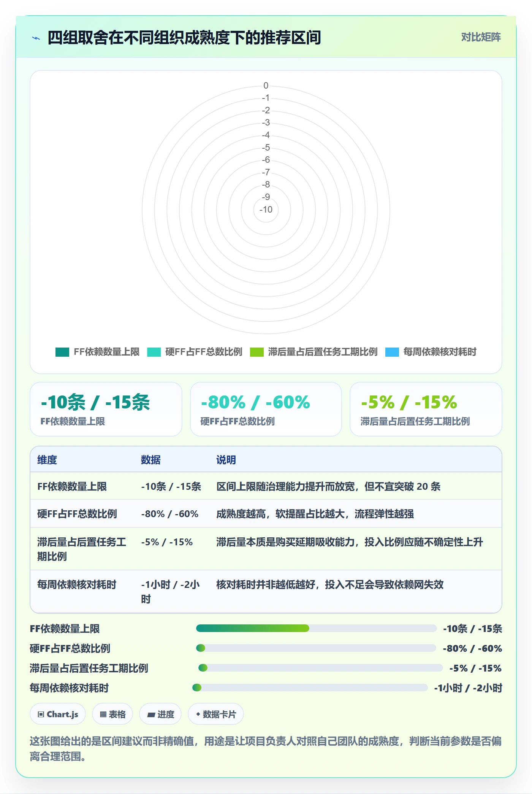Viewport: 532px width, 794px height.
Task: Open the -80% / -60% data card
Action: (266, 409)
